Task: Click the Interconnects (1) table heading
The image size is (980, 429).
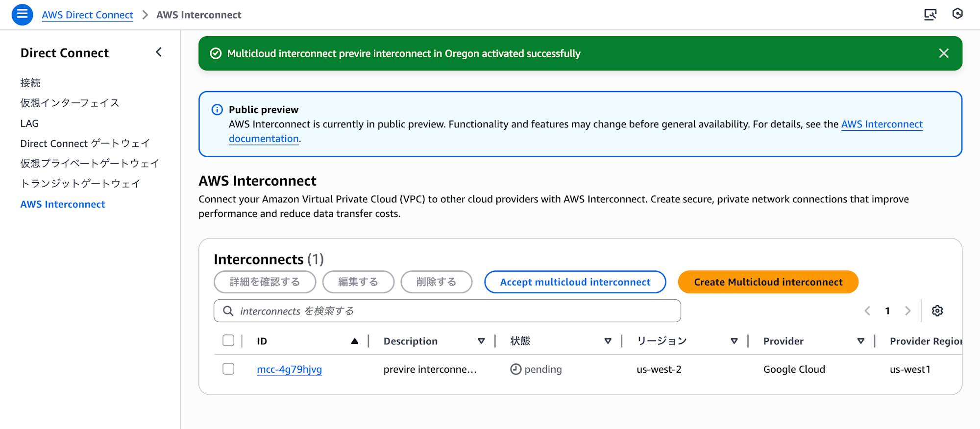Action: coord(269,259)
